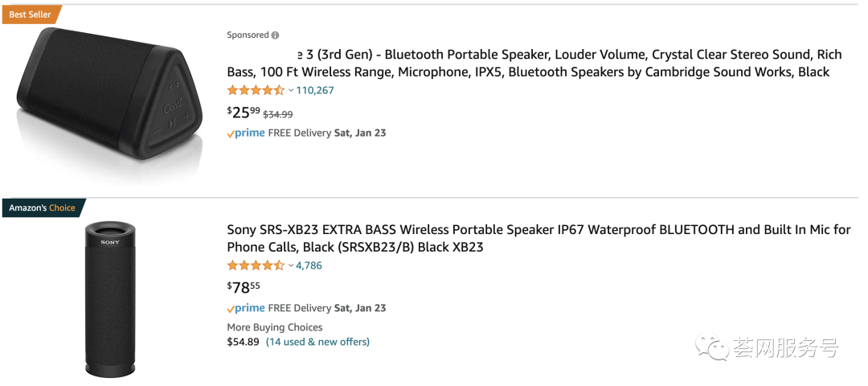View the 14 used & new offers
Screen dimensions: 868x386
(317, 342)
